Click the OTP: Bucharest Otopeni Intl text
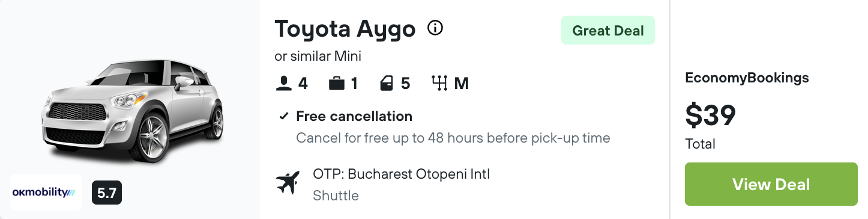This screenshot has width=868, height=219. [402, 174]
